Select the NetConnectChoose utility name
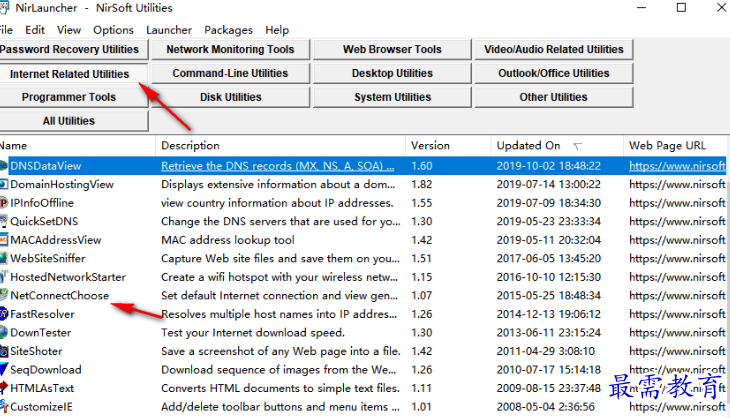The width and height of the screenshot is (730, 418). pos(60,296)
